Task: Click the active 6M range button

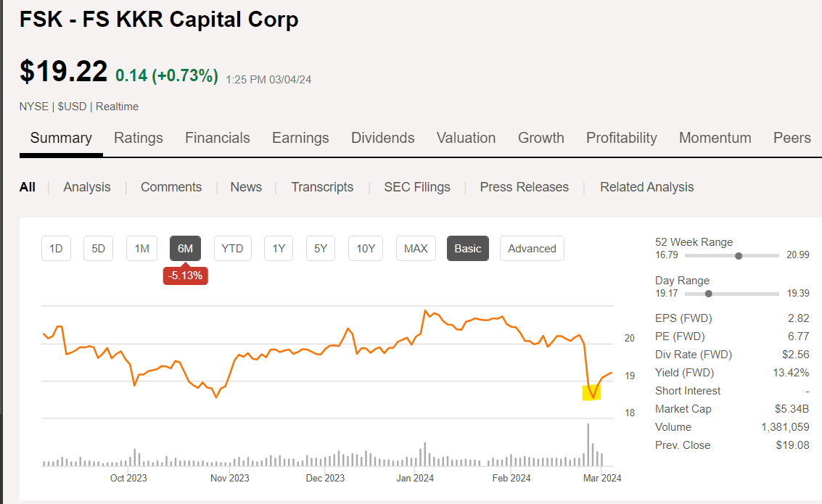Action: pyautogui.click(x=185, y=249)
